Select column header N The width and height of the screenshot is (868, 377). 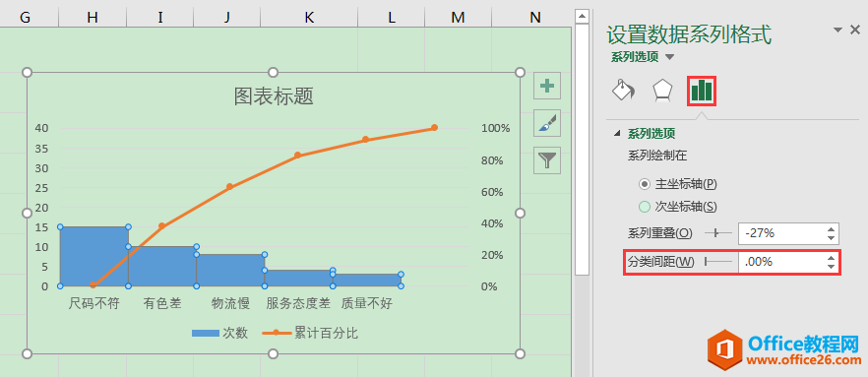pos(534,18)
